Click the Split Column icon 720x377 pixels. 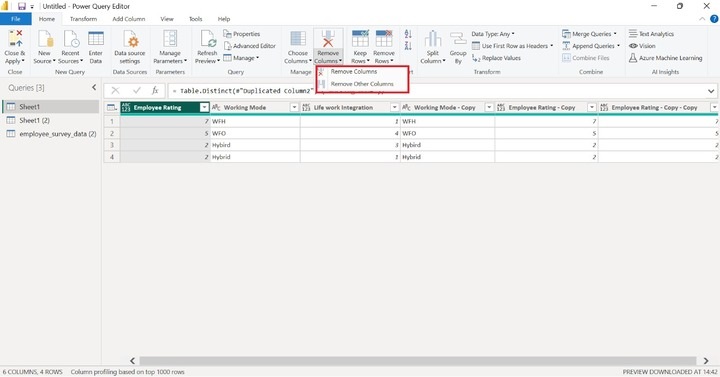pos(433,39)
